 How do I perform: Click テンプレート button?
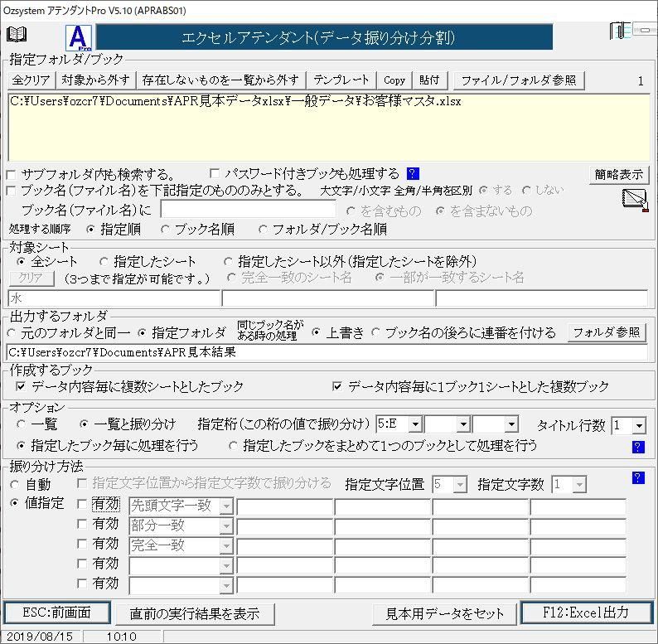pyautogui.click(x=341, y=80)
